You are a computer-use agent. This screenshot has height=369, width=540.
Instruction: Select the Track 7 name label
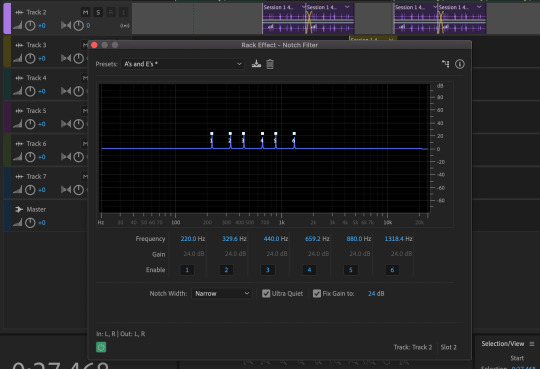pyautogui.click(x=36, y=176)
